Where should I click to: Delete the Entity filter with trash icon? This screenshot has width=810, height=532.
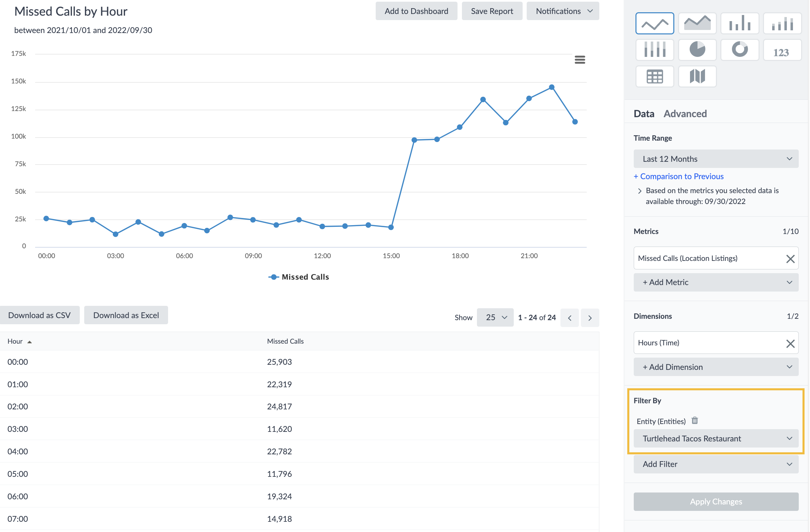point(694,421)
